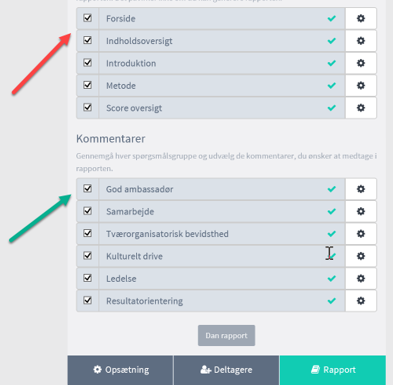Image resolution: width=393 pixels, height=385 pixels.
Task: Open gear settings for Forside row
Action: click(x=361, y=18)
